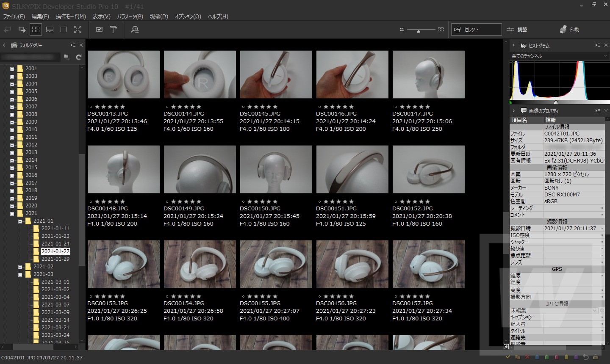
Task: Click the undo arrow icon in the status bar
Action: click(586, 357)
